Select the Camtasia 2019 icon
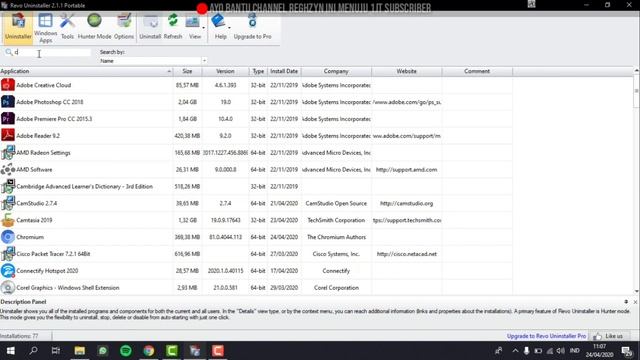 coord(8,220)
